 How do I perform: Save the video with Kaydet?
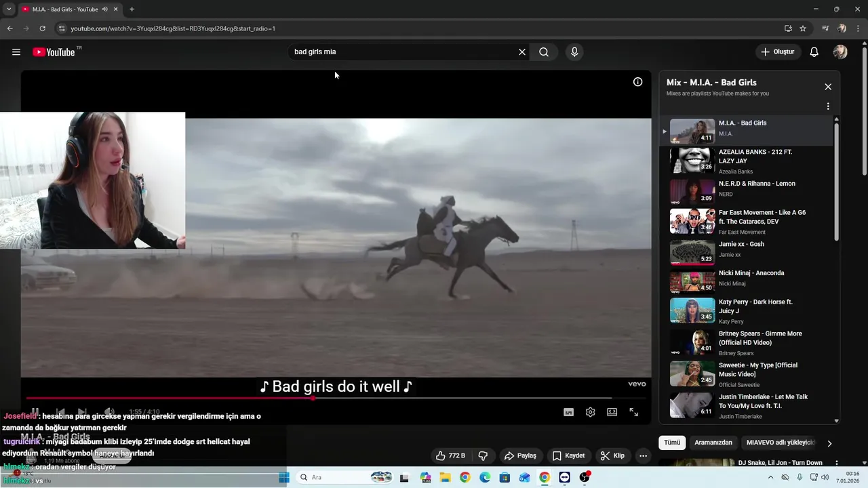[568, 455]
